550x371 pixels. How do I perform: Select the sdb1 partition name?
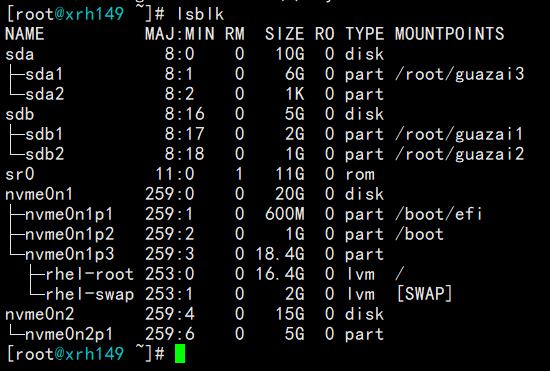pyautogui.click(x=44, y=134)
